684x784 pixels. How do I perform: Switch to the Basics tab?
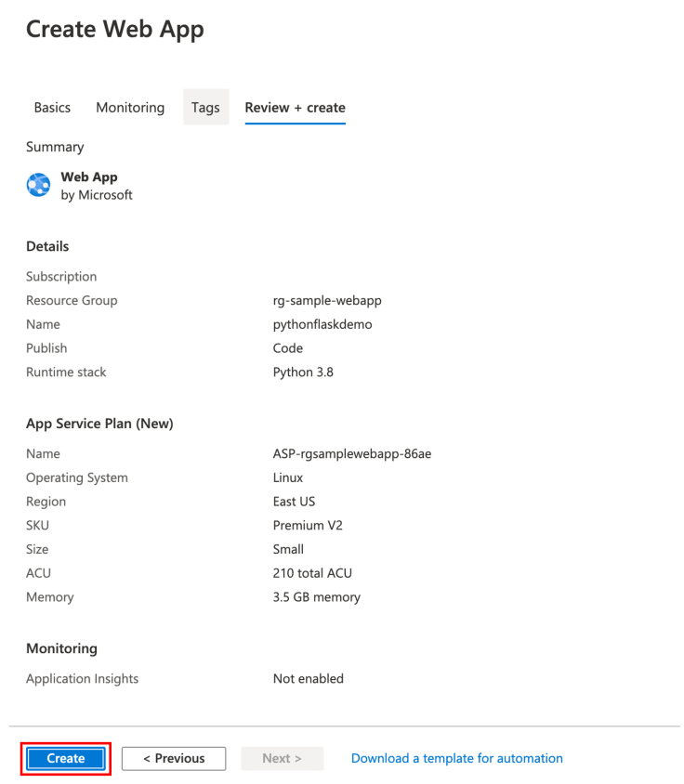pyautogui.click(x=52, y=107)
